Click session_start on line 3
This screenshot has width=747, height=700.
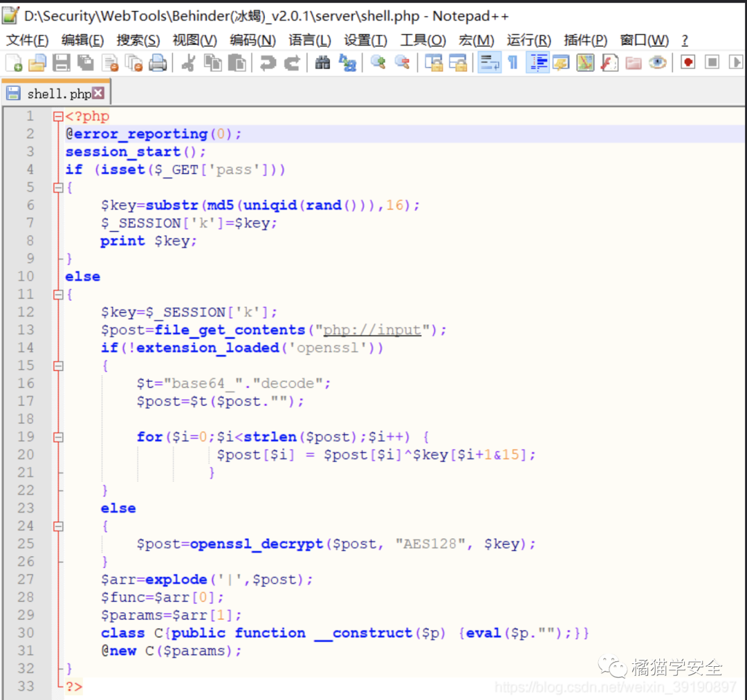click(x=123, y=151)
